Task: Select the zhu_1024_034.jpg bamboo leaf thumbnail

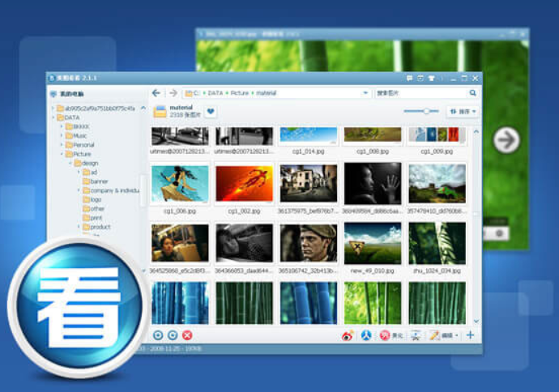Action: click(437, 244)
